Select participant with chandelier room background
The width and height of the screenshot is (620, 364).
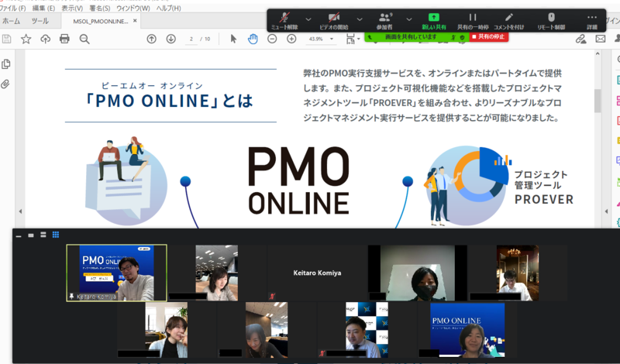tap(518, 273)
